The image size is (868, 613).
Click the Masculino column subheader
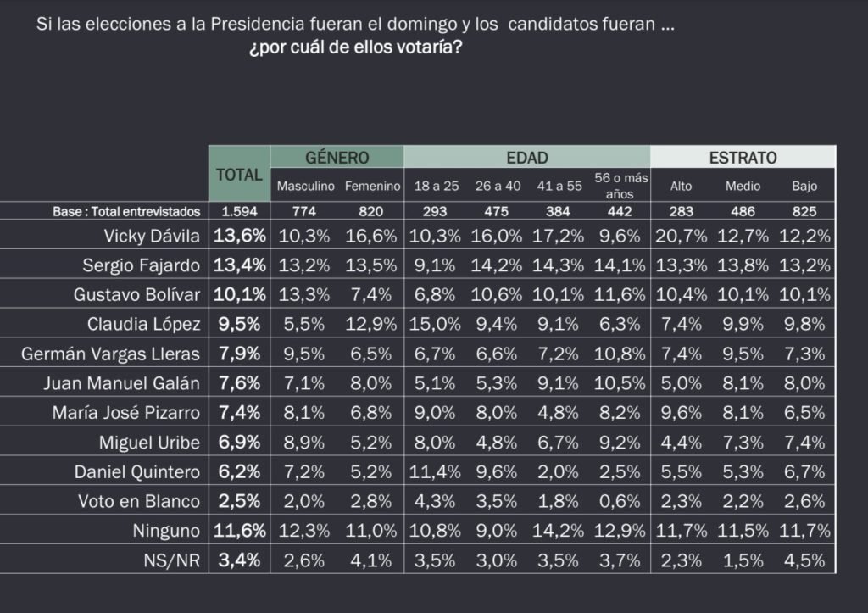pyautogui.click(x=305, y=186)
